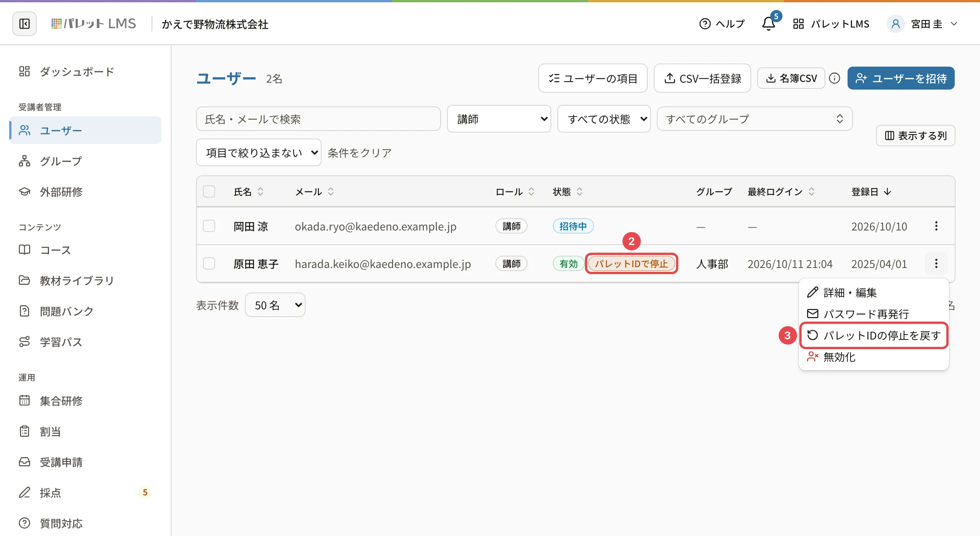Open the 項目で絞り込まない dropdown
The image size is (980, 536).
(259, 152)
